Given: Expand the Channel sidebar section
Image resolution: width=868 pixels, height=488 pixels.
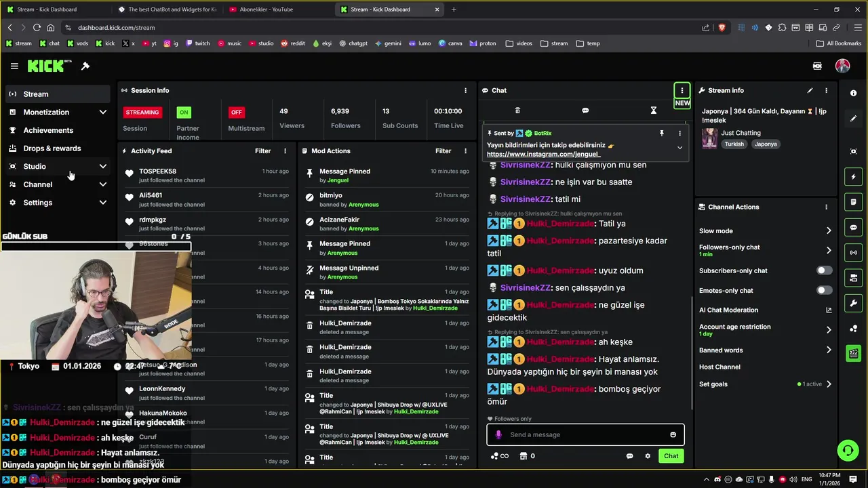Looking at the screenshot, I should 102,184.
